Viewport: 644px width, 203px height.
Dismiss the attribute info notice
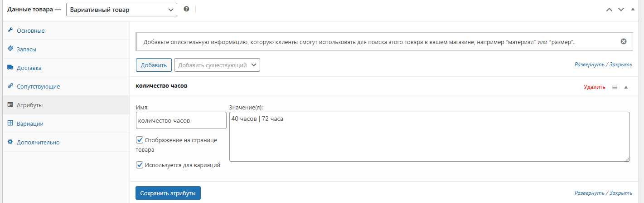click(x=623, y=41)
